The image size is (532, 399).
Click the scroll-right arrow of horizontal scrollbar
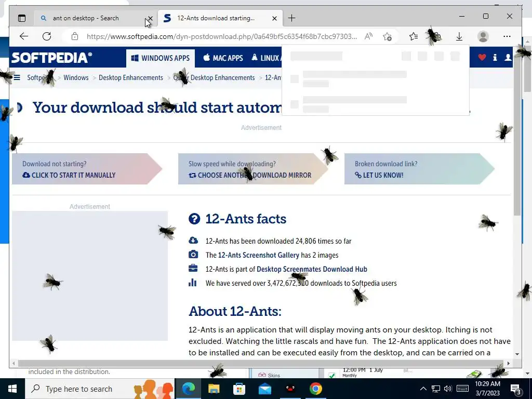(x=508, y=363)
